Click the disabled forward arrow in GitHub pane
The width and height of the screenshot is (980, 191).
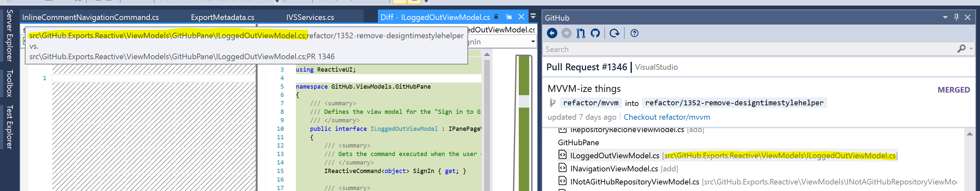[566, 33]
